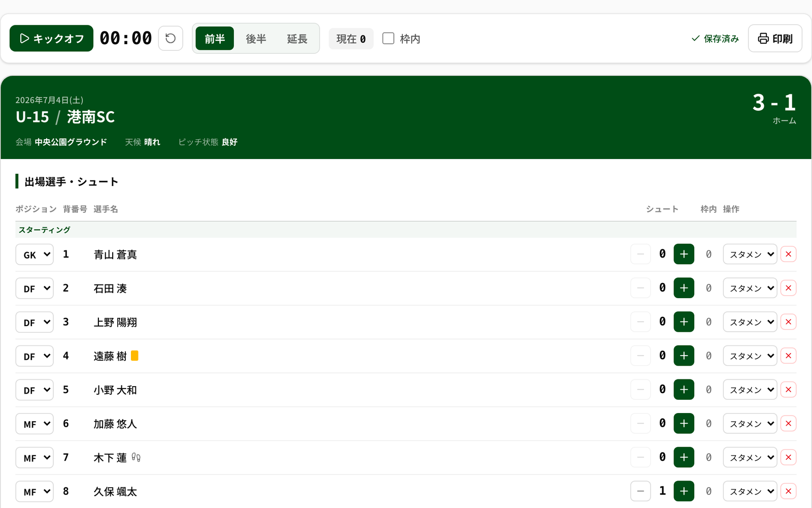The image size is (812, 508).
Task: Add a shot for 青山 蒼真
Action: pos(684,254)
